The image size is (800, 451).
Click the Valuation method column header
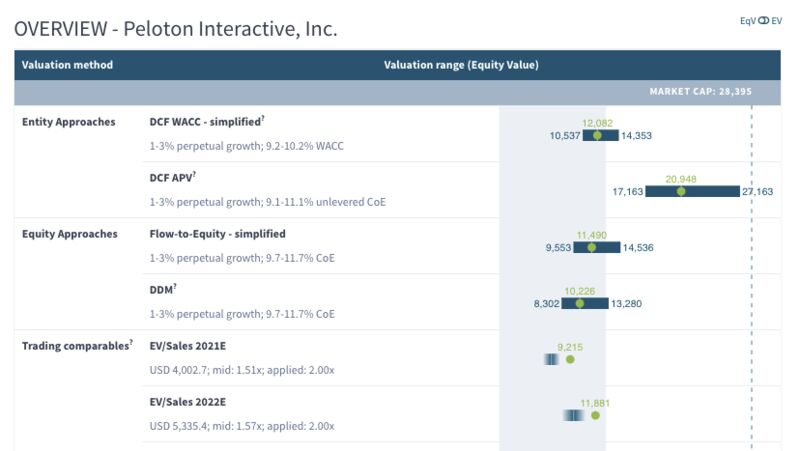(x=67, y=65)
